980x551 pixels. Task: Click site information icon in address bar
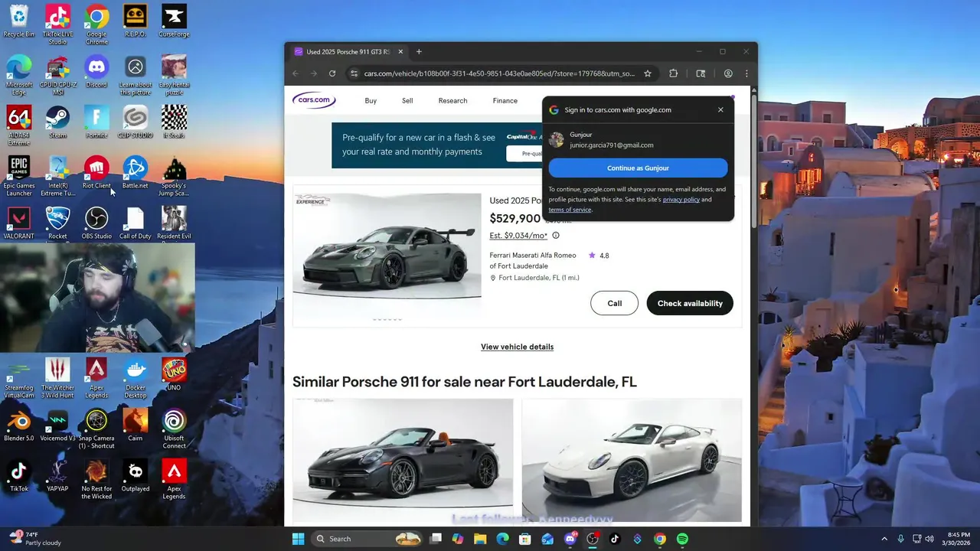click(354, 73)
